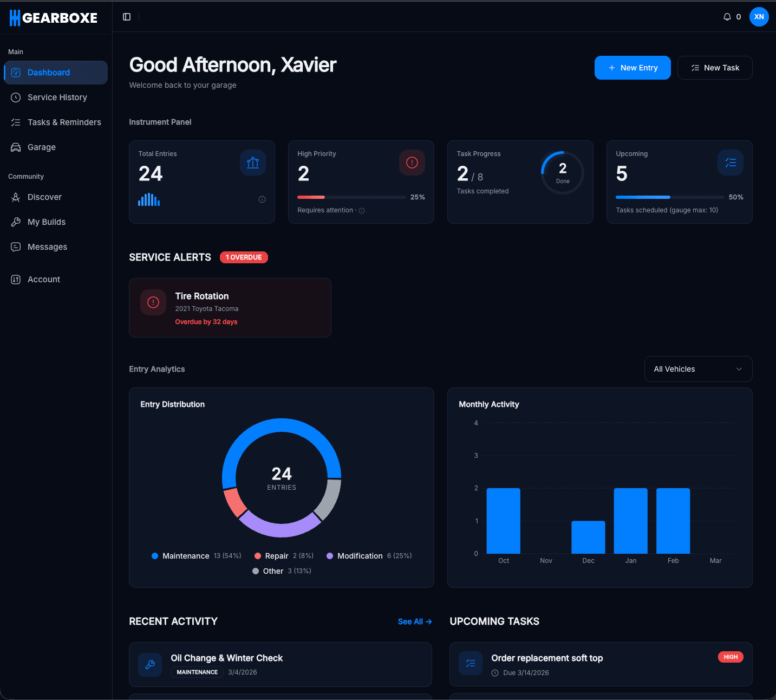Image resolution: width=776 pixels, height=700 pixels.
Task: Click the See All activity link
Action: 414,621
